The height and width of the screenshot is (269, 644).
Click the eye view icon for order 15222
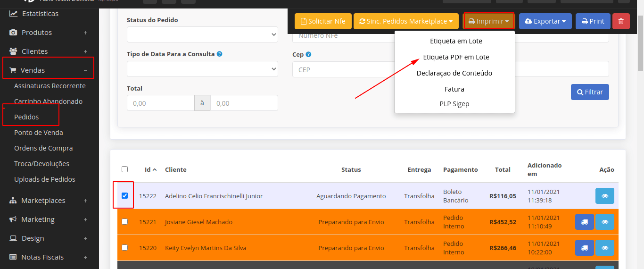pos(604,196)
